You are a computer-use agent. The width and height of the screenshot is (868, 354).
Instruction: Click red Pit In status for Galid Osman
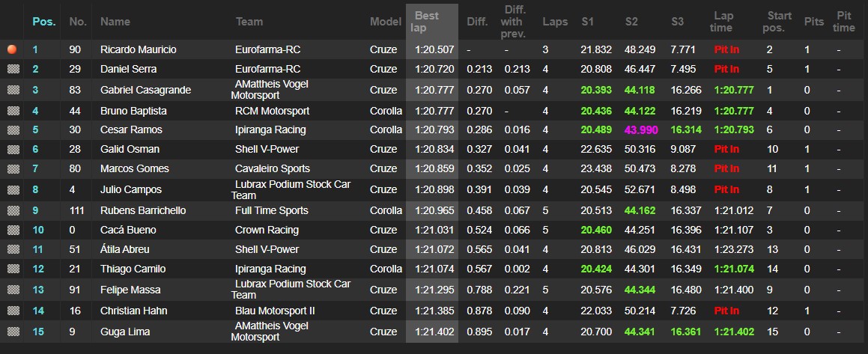[x=726, y=149]
